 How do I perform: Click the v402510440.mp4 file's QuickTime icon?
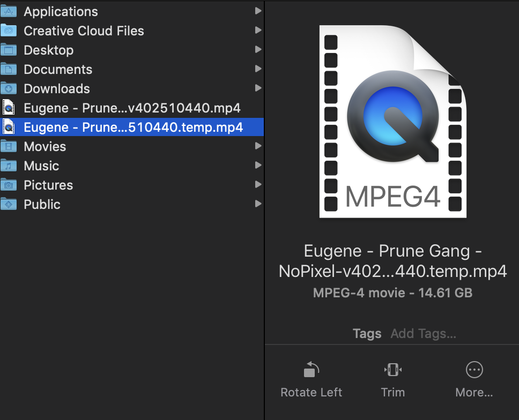pyautogui.click(x=9, y=108)
